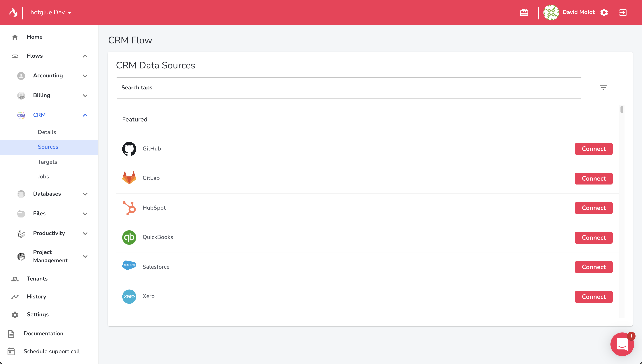Screen dimensions: 642x364
Task: Click the sources list scrollbar thumb
Action: point(622,109)
